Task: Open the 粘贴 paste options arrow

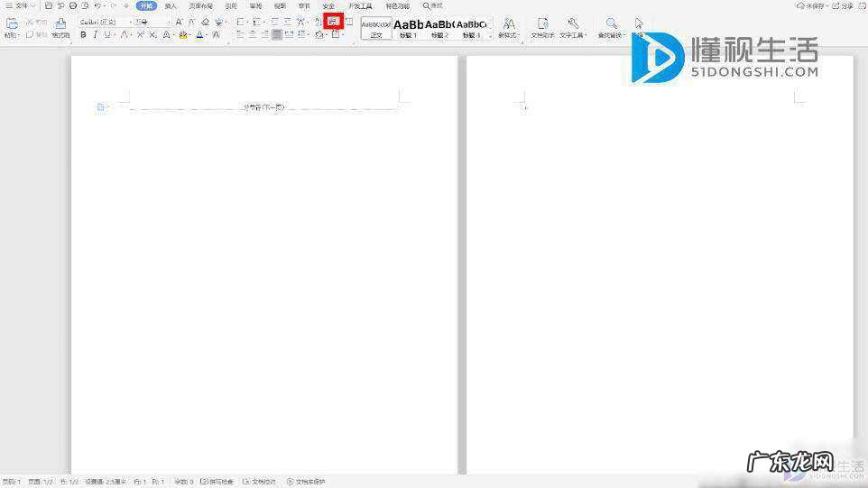Action: (18, 35)
